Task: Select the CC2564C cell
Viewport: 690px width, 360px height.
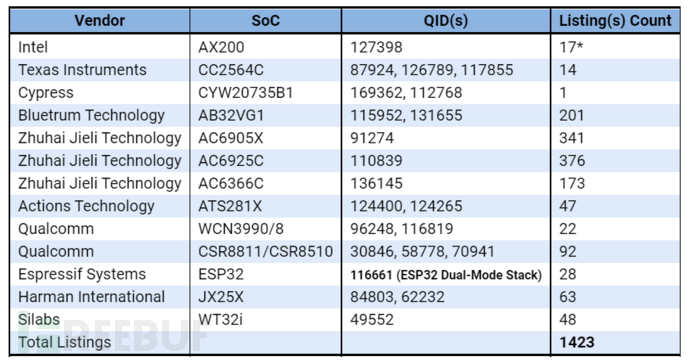Action: (265, 70)
